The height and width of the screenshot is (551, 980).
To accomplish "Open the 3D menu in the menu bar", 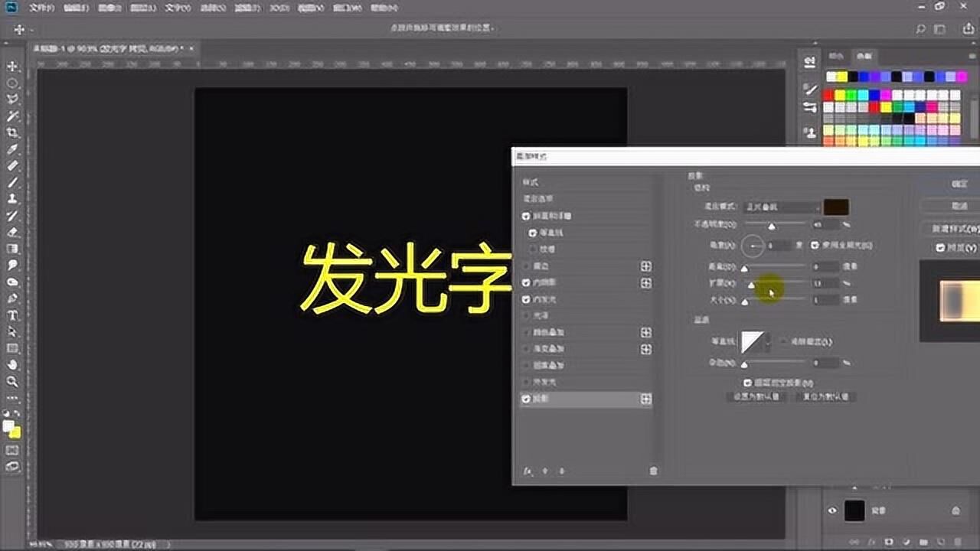I will pos(278,8).
